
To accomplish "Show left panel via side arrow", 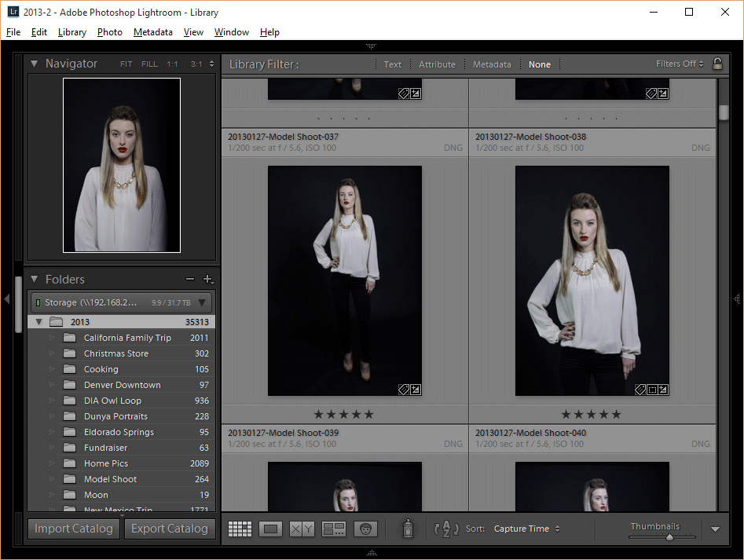I will [6, 298].
